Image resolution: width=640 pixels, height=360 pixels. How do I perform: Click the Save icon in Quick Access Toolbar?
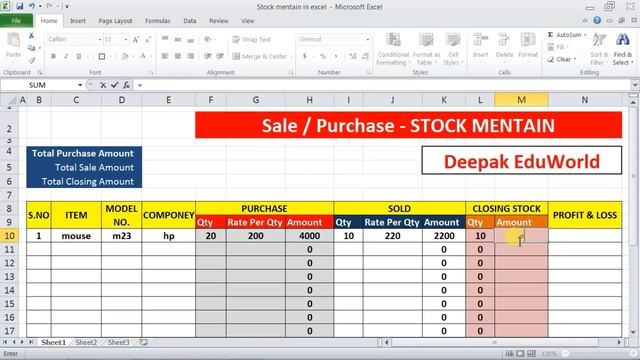click(20, 7)
